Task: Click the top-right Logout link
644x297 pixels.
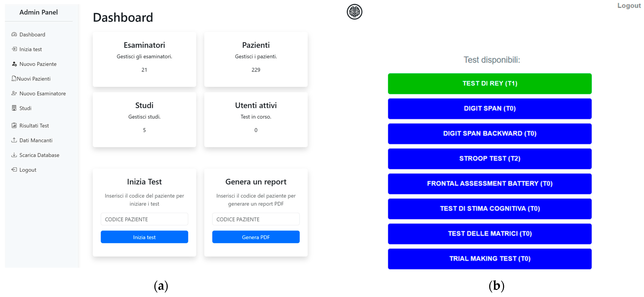Action: pos(629,6)
